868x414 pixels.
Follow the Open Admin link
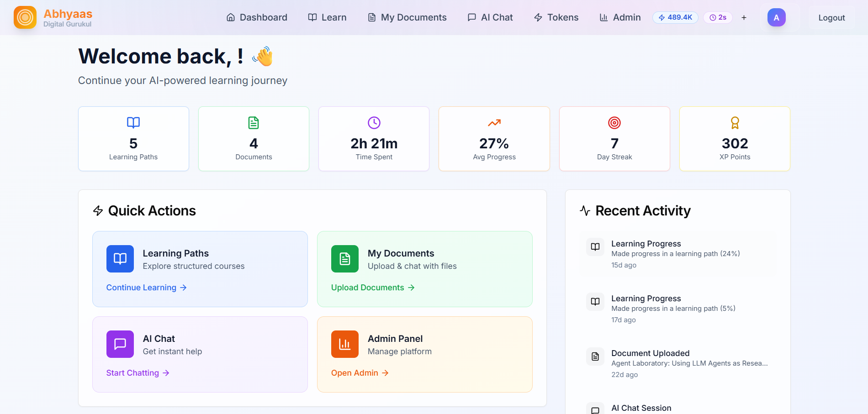pos(360,373)
